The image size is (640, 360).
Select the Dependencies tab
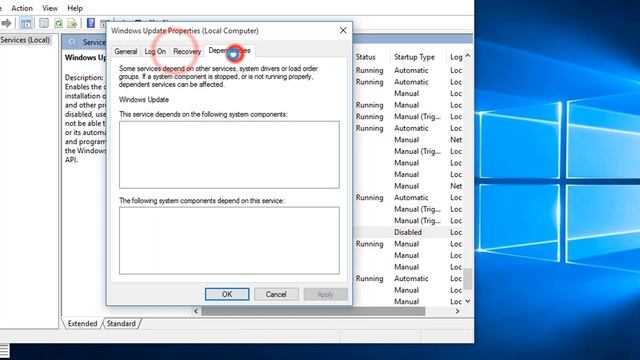coord(229,51)
